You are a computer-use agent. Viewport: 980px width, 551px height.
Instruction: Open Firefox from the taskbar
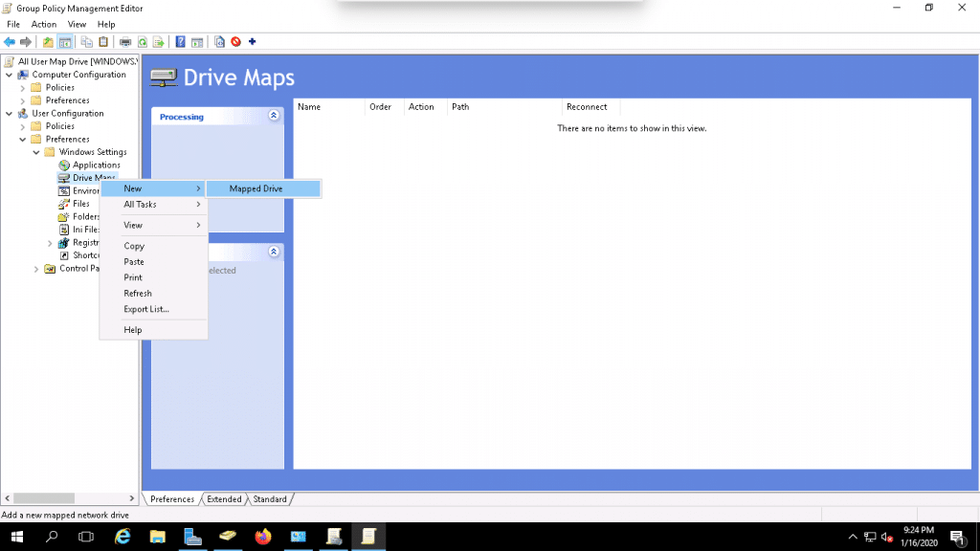click(x=263, y=537)
